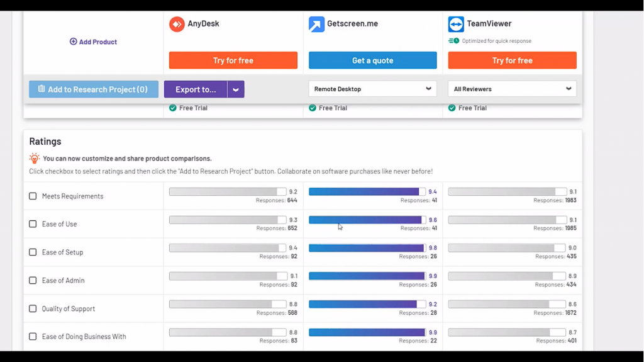Click AnyDesk 'Responses: 652' text

tap(277, 229)
